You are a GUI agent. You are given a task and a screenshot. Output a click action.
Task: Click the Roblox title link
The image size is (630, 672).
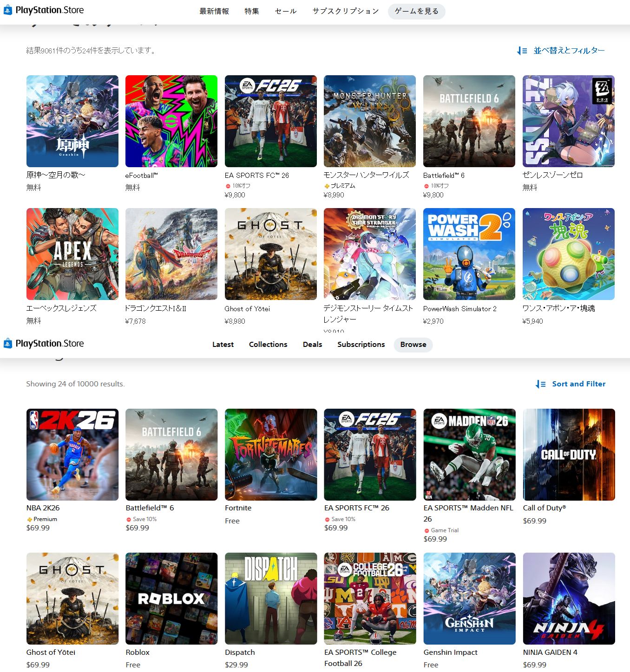tap(138, 652)
